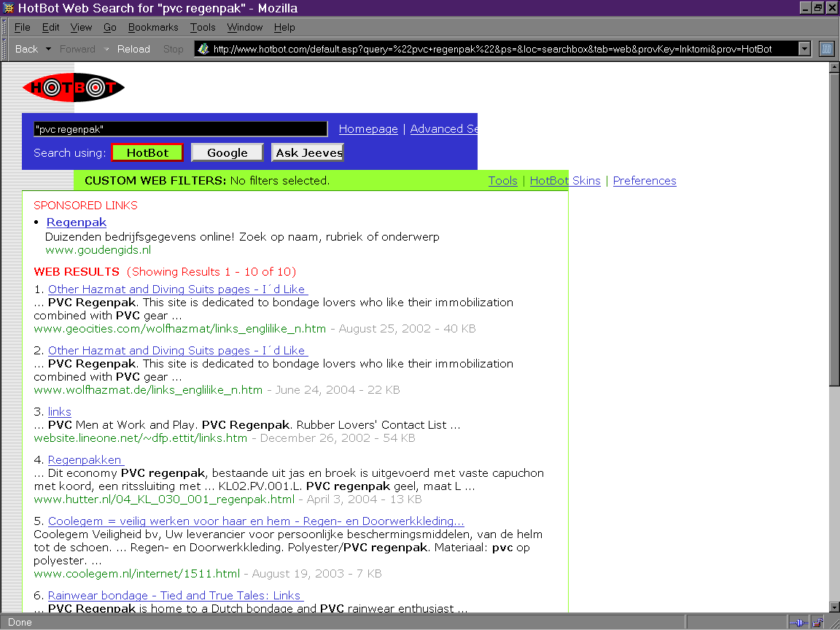840x630 pixels.
Task: Click the vertical scrollbar down arrow
Action: [x=834, y=607]
